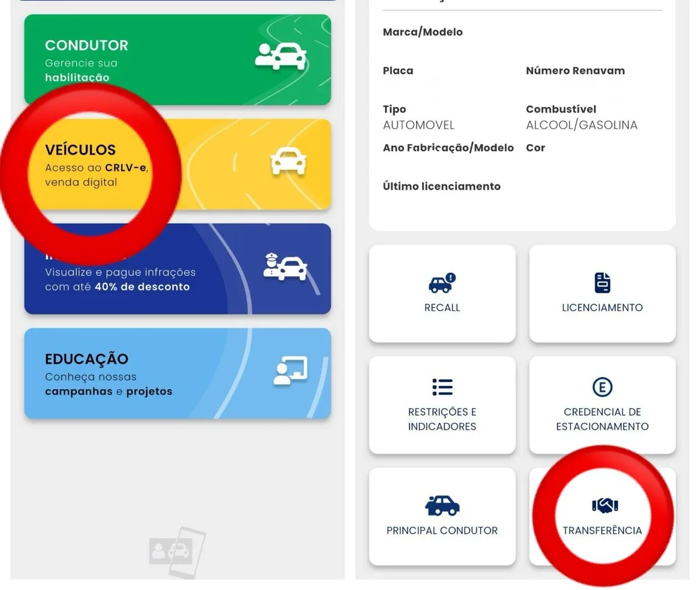This screenshot has height=590, width=700.
Task: Select the screen icon on the EDUCAÇÃO card
Action: [x=291, y=372]
